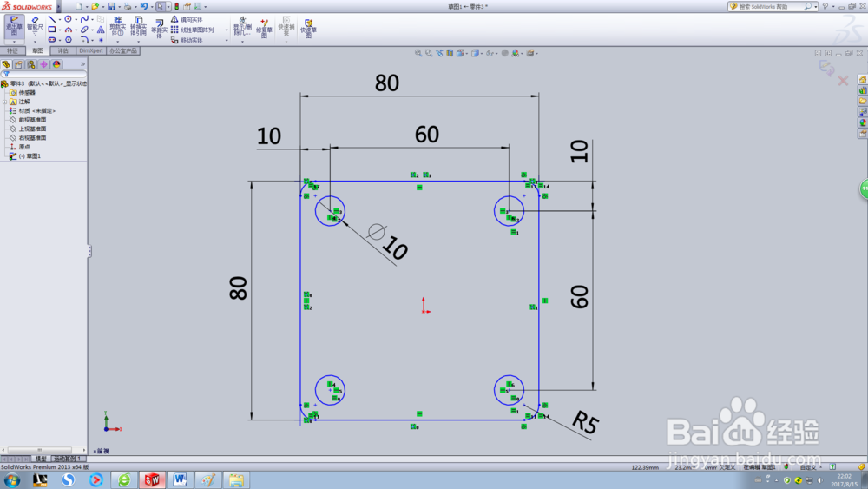The height and width of the screenshot is (489, 868).
Task: Click the Rebuild traffic light icon
Action: click(176, 7)
